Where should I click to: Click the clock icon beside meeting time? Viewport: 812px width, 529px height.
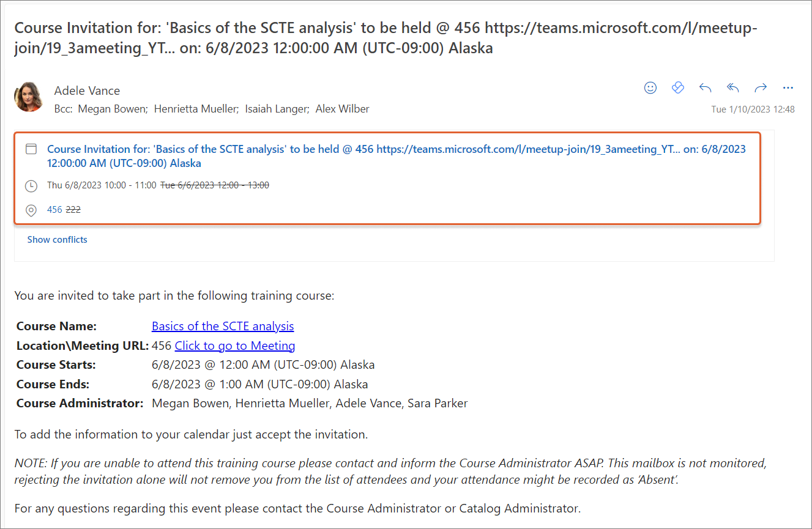pyautogui.click(x=31, y=185)
